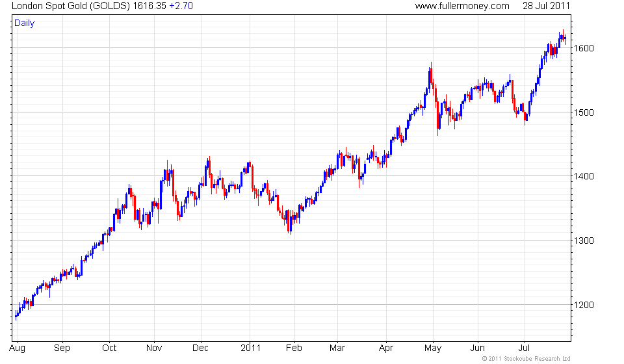Click the 'May' month axis label
Screen dimensions: 624x364
[433, 348]
